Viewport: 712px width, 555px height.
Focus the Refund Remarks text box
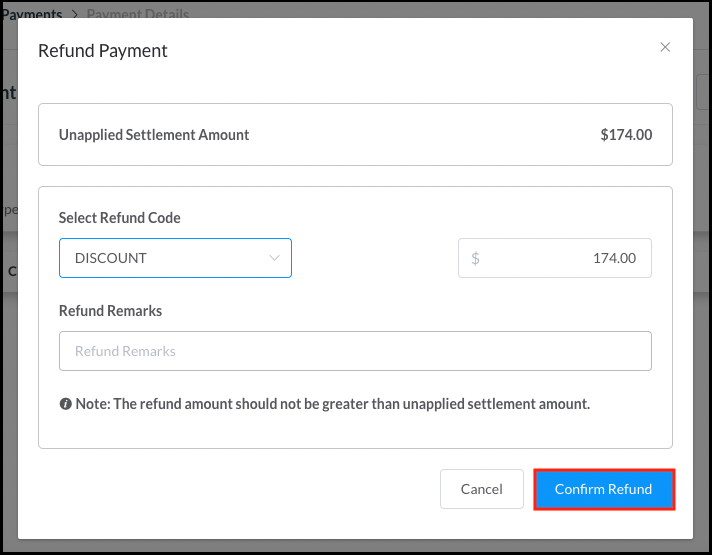click(355, 351)
